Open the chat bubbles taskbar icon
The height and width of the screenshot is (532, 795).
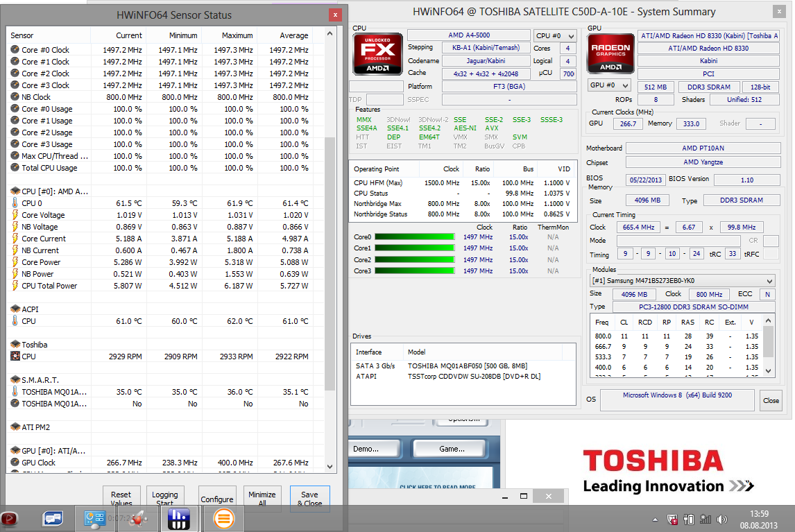coord(53,519)
